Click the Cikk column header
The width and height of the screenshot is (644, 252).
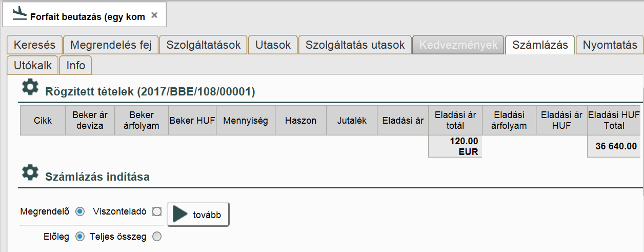click(43, 121)
